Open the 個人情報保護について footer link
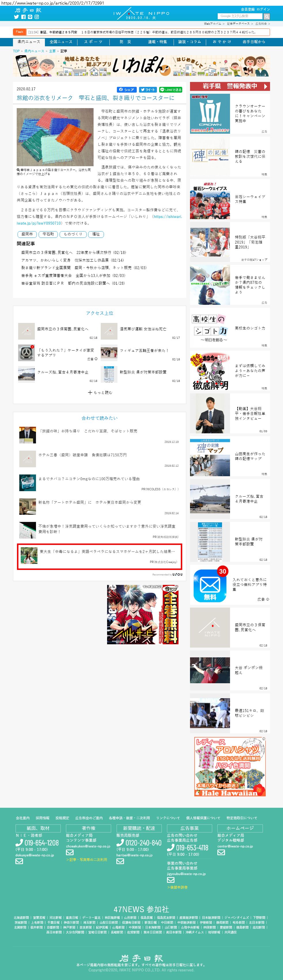The image size is (283, 980). 203,818
